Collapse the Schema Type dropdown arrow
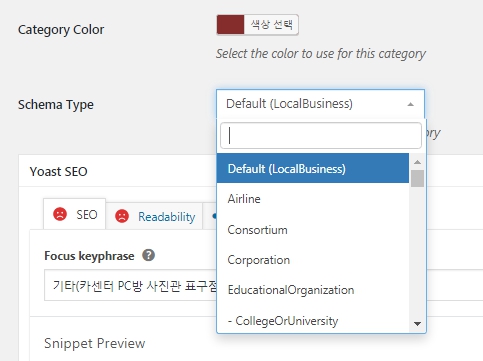The height and width of the screenshot is (361, 483). 411,104
